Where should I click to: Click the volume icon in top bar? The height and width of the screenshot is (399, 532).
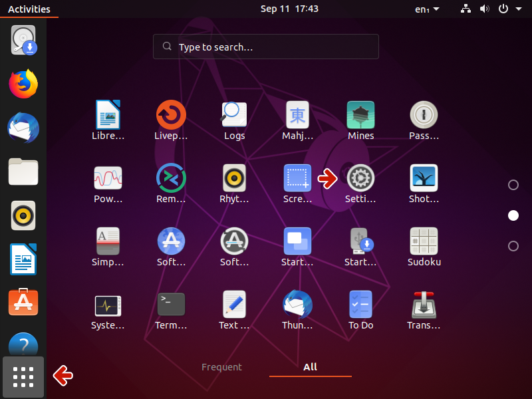(485, 9)
